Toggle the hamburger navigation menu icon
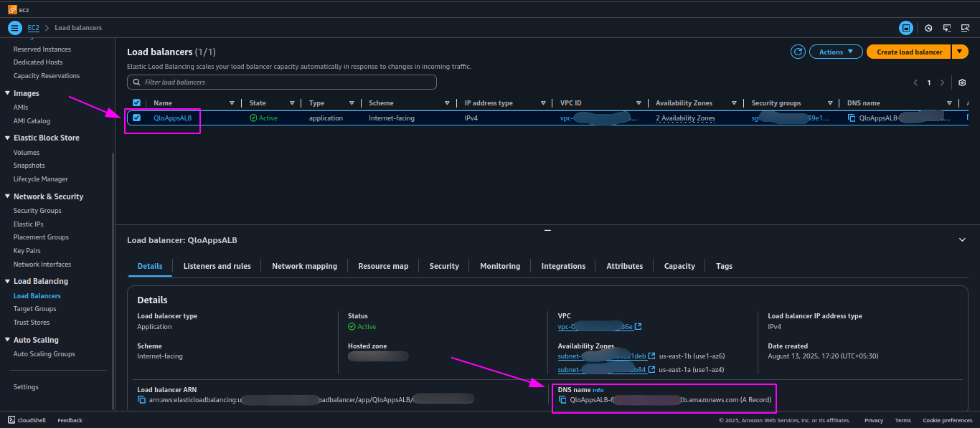 click(x=14, y=28)
